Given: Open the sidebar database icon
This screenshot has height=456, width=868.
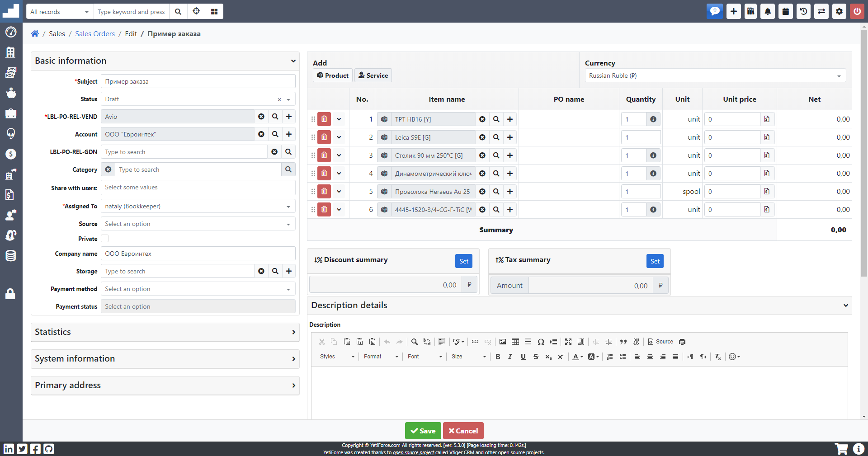Looking at the screenshot, I should tap(10, 256).
